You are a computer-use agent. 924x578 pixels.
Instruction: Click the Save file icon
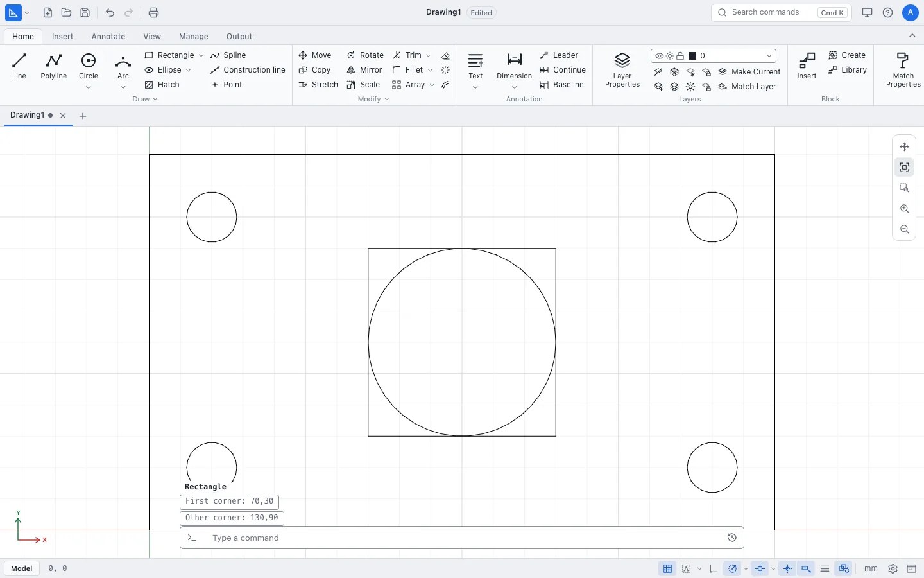tap(85, 13)
